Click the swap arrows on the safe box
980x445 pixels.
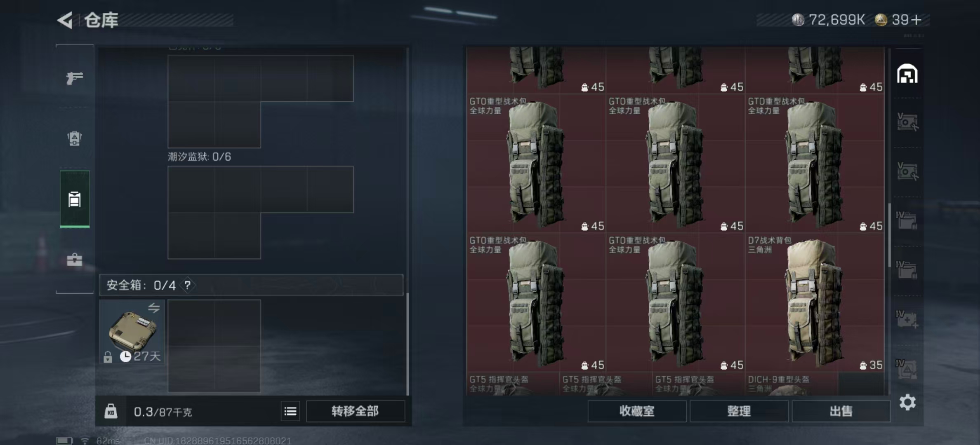coord(154,307)
